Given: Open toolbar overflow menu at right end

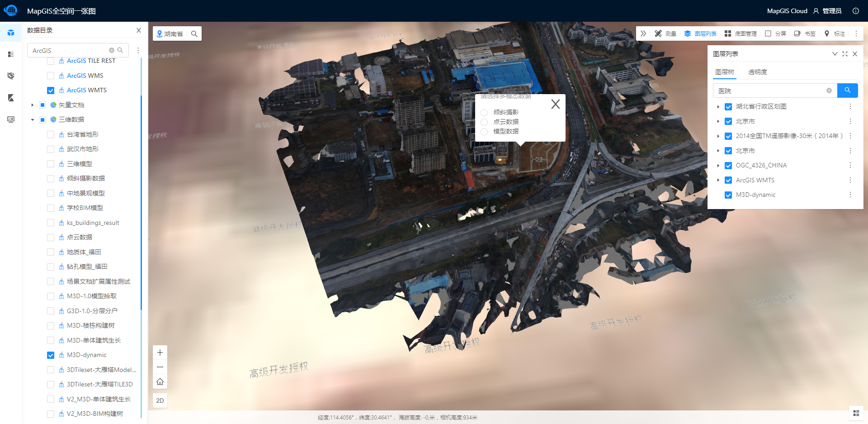Looking at the screenshot, I should pos(856,33).
